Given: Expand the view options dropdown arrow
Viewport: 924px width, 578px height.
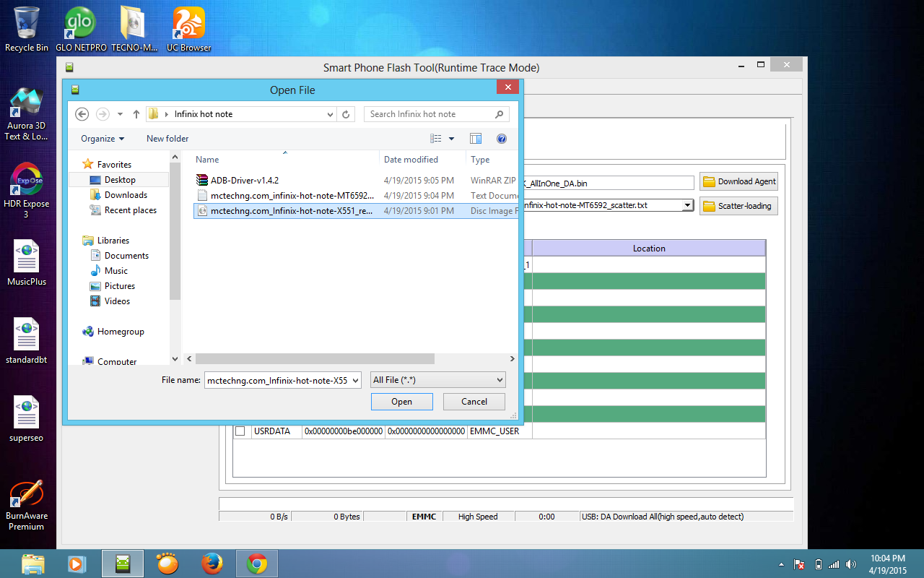Looking at the screenshot, I should point(452,139).
